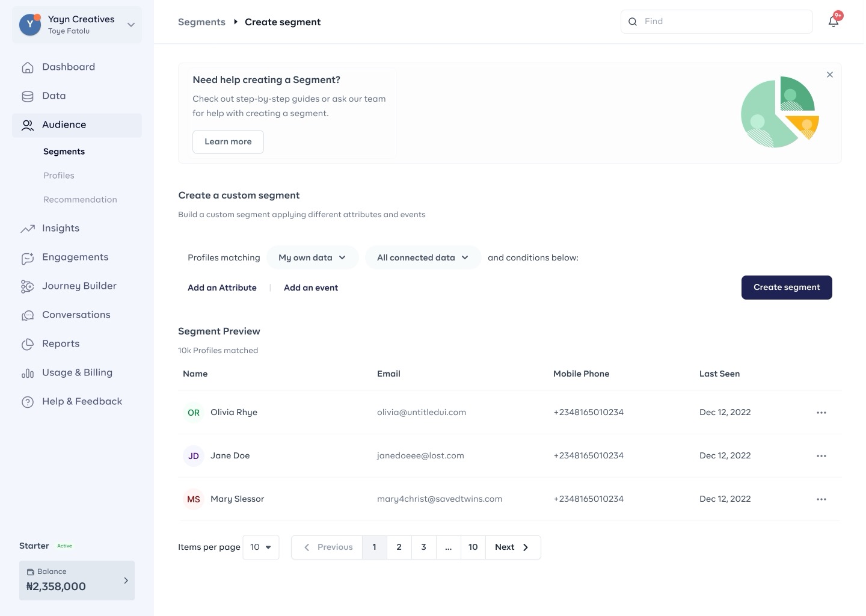The width and height of the screenshot is (866, 616).
Task: Expand the Balance card chevron
Action: pos(126,581)
